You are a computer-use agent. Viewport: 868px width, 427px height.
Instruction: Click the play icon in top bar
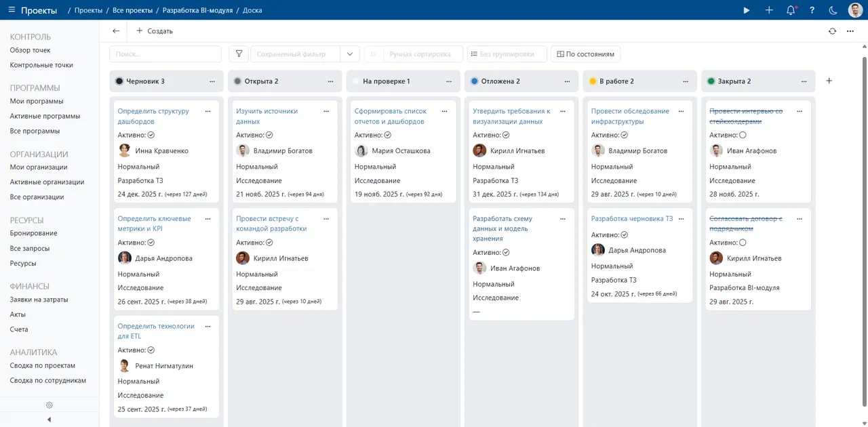pyautogui.click(x=747, y=10)
